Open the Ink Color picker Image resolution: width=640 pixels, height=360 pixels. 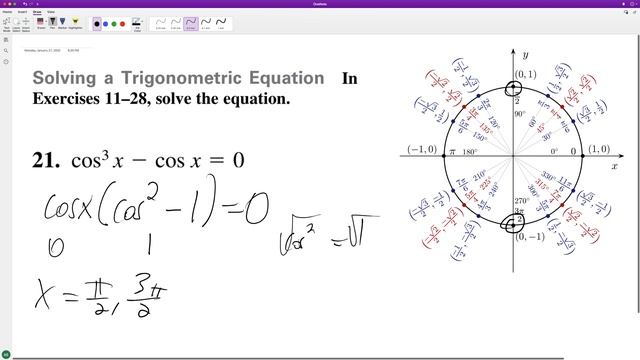[x=137, y=24]
